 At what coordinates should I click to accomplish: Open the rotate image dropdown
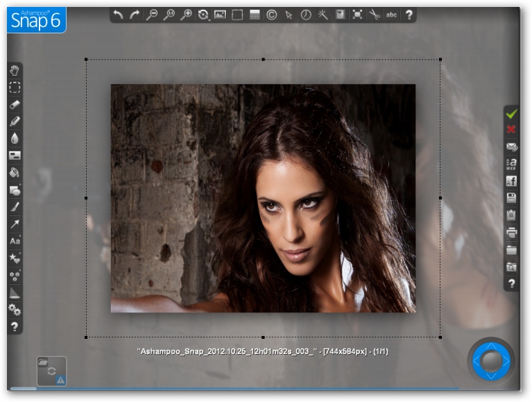pos(203,15)
